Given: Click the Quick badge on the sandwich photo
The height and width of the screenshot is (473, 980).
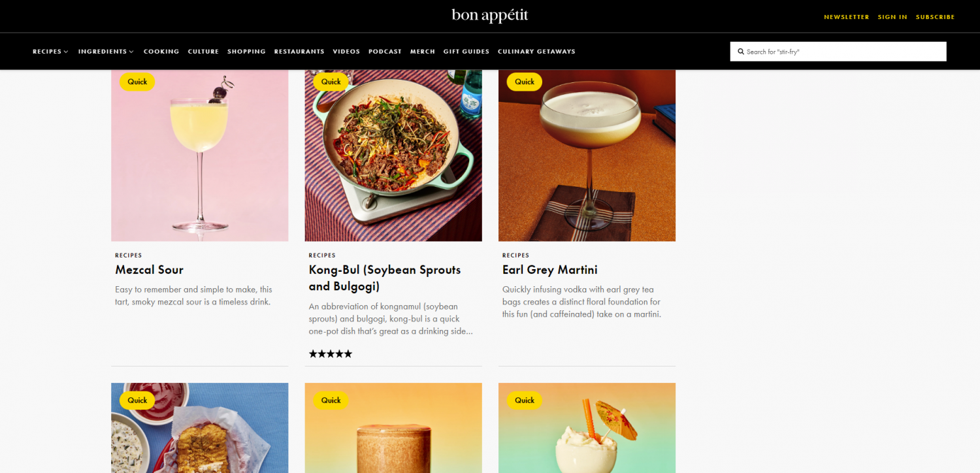Looking at the screenshot, I should click(137, 400).
